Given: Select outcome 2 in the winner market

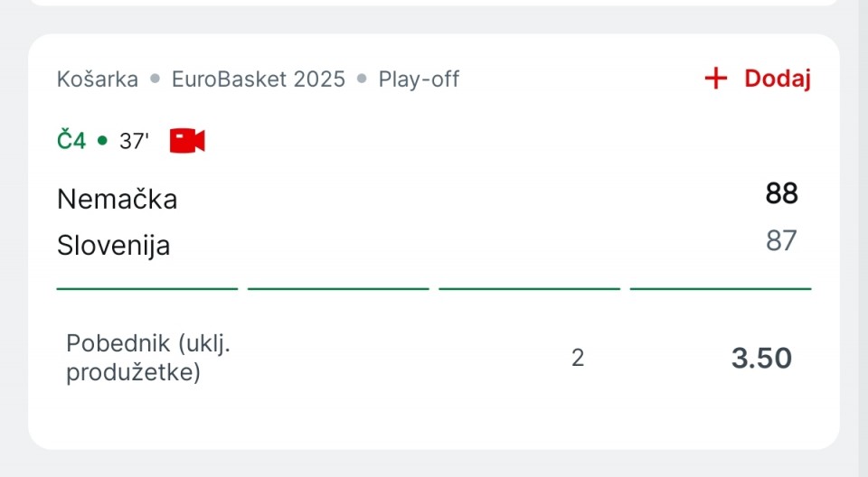Looking at the screenshot, I should tap(578, 358).
